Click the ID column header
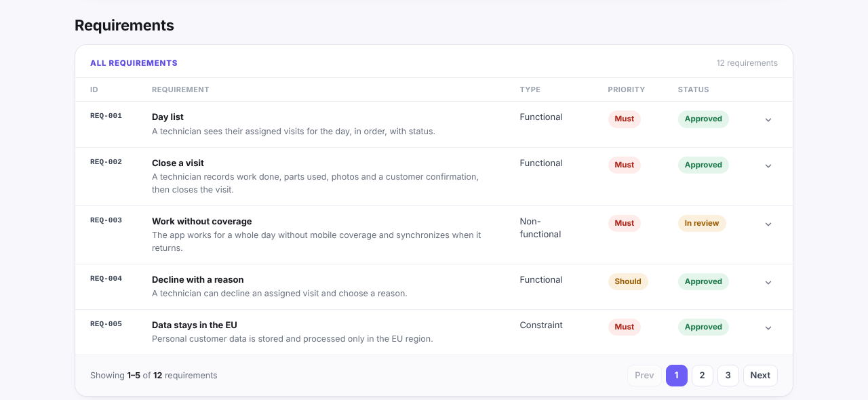 pos(94,89)
